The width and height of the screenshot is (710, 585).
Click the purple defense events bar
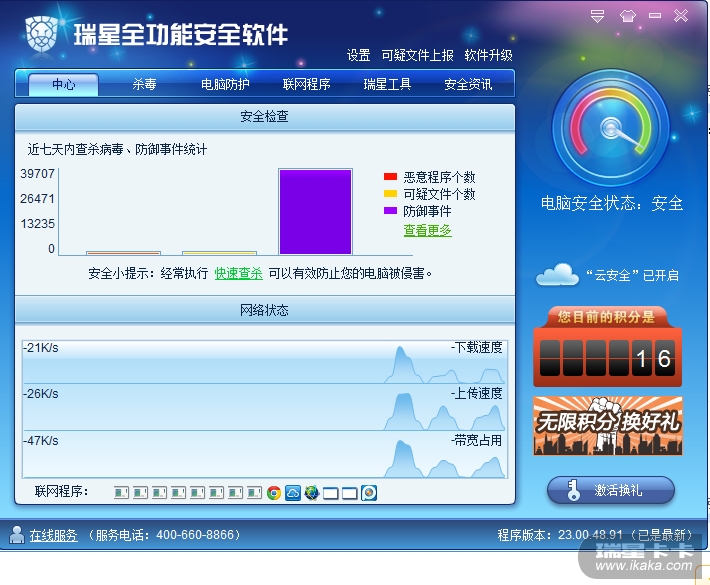(316, 211)
